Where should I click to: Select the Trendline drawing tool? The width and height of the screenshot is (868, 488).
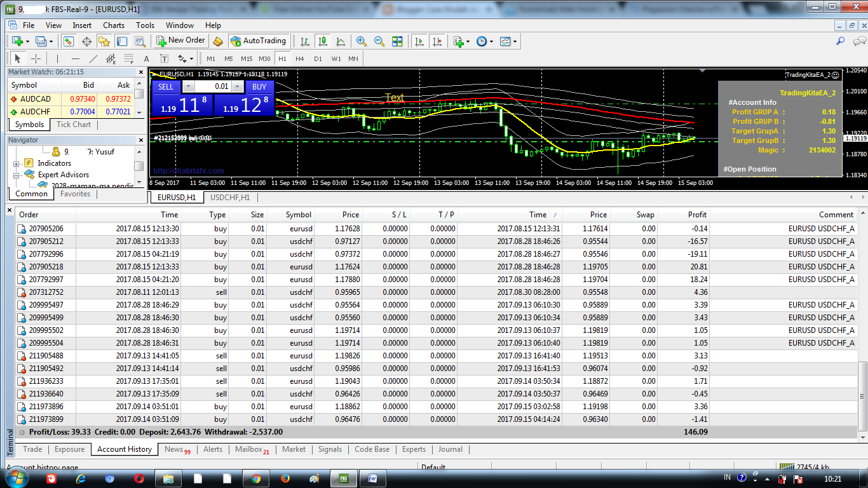[x=93, y=58]
